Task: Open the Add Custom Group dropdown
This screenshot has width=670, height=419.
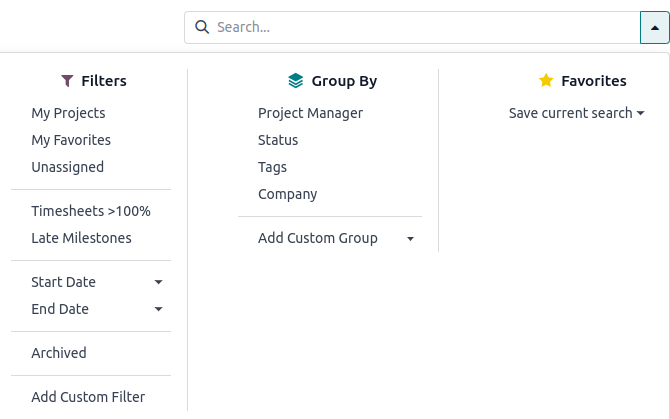Action: pyautogui.click(x=410, y=238)
